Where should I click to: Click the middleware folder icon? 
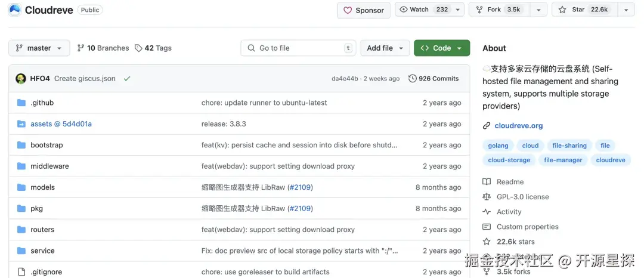[21, 166]
